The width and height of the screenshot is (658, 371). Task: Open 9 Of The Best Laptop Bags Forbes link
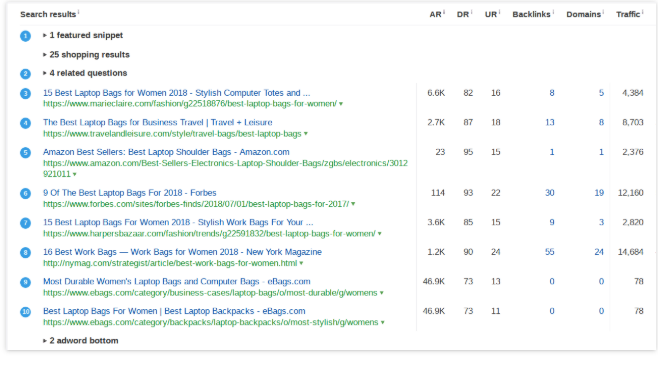(x=130, y=193)
